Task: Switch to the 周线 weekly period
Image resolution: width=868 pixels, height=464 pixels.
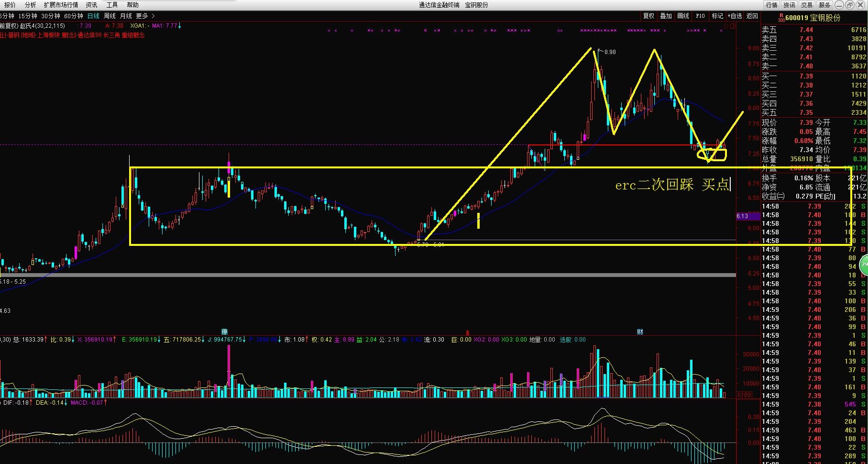Action: point(110,16)
